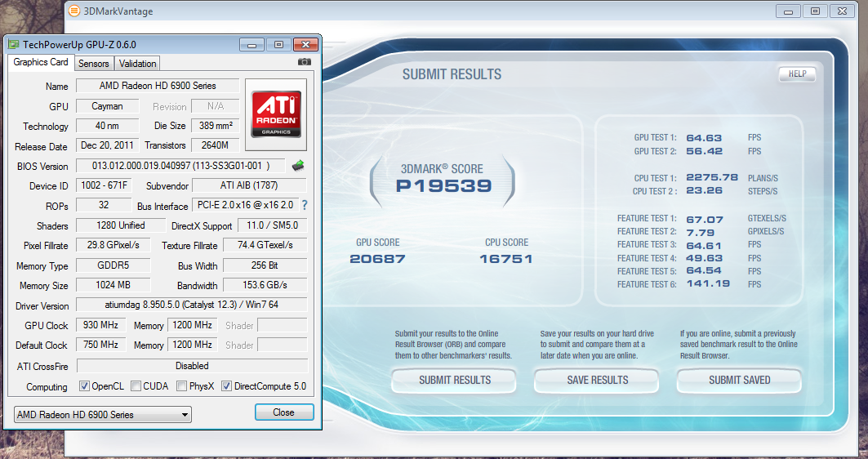Maximize the 3DMarkVantage window
Viewport: 868px width, 459px height.
(x=816, y=11)
